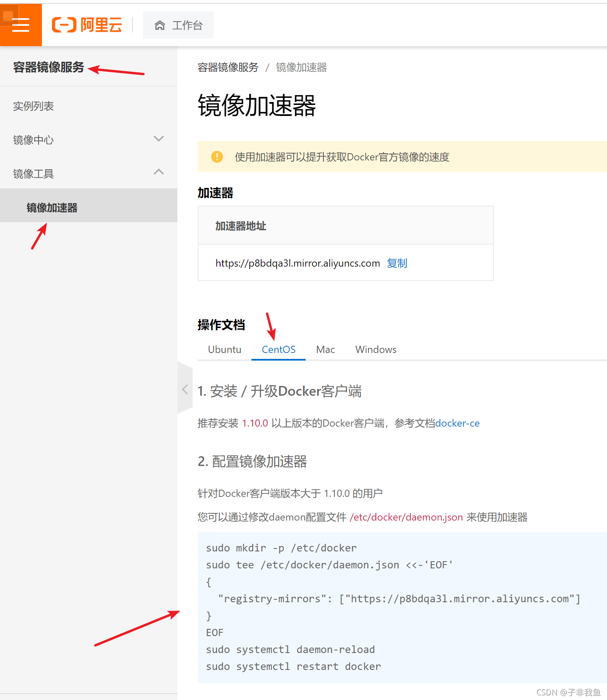Screen dimensions: 607x700
Task: Click 容器镜像服务 breadcrumb link
Action: point(228,67)
